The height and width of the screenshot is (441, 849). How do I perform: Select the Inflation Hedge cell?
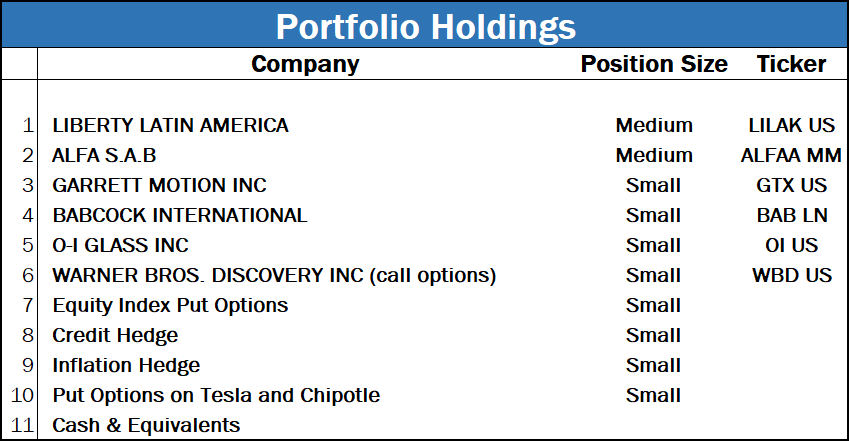click(126, 366)
